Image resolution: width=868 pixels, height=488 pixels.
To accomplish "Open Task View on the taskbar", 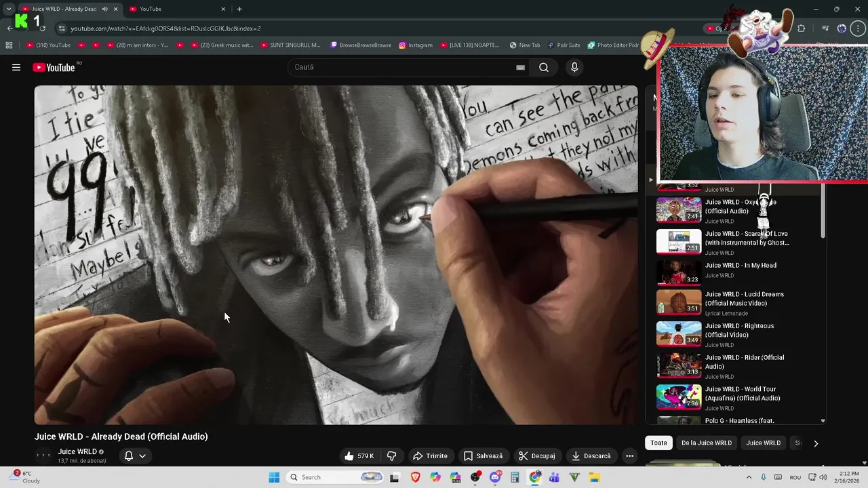I will 395,477.
